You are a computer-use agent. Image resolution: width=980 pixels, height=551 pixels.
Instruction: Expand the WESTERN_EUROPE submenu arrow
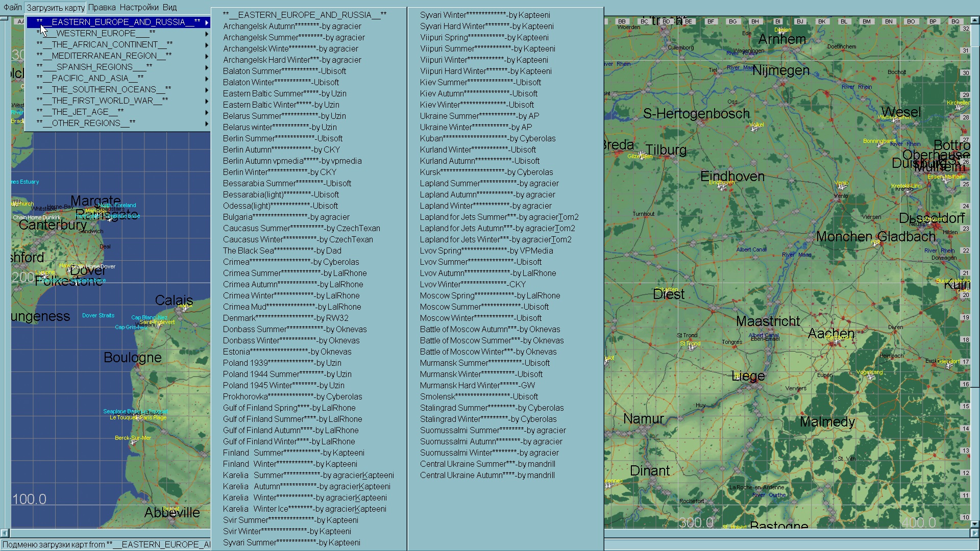(x=206, y=34)
